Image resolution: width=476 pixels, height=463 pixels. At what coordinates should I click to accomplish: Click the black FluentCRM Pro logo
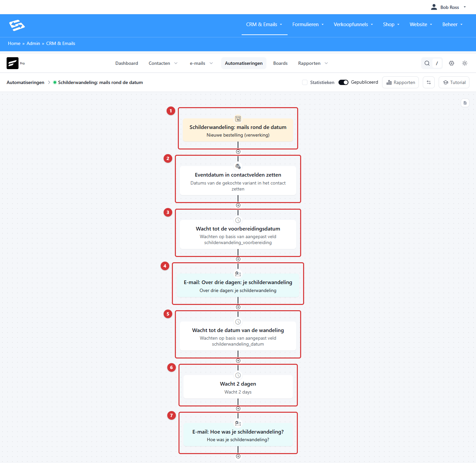coord(13,63)
